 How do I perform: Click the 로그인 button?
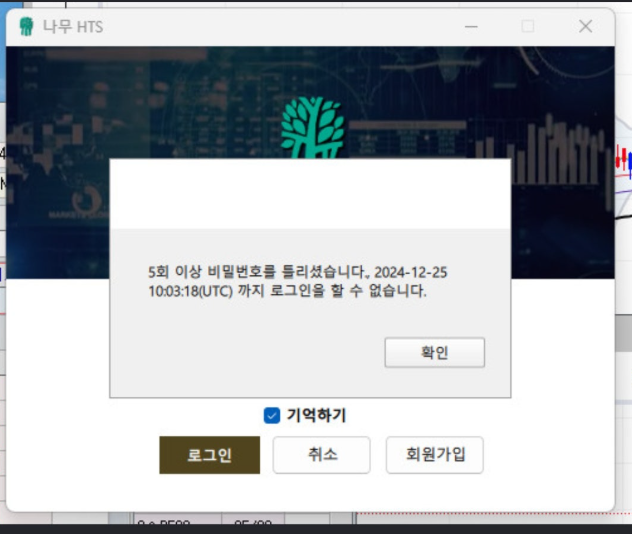210,455
